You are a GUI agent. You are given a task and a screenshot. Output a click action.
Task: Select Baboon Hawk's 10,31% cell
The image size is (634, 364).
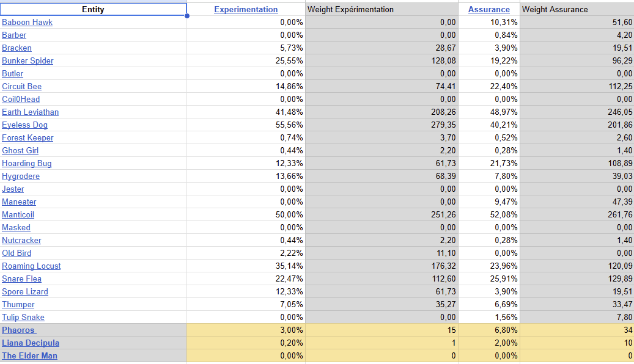pos(489,22)
